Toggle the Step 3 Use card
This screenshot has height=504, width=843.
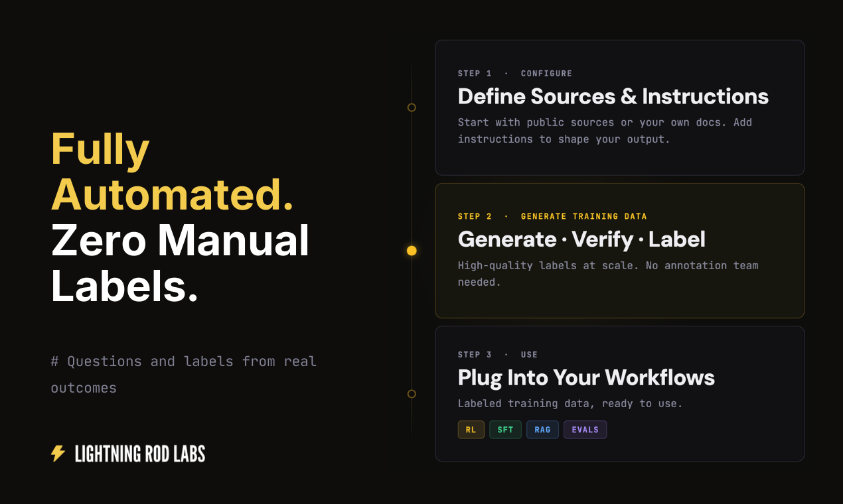pyautogui.click(x=619, y=393)
